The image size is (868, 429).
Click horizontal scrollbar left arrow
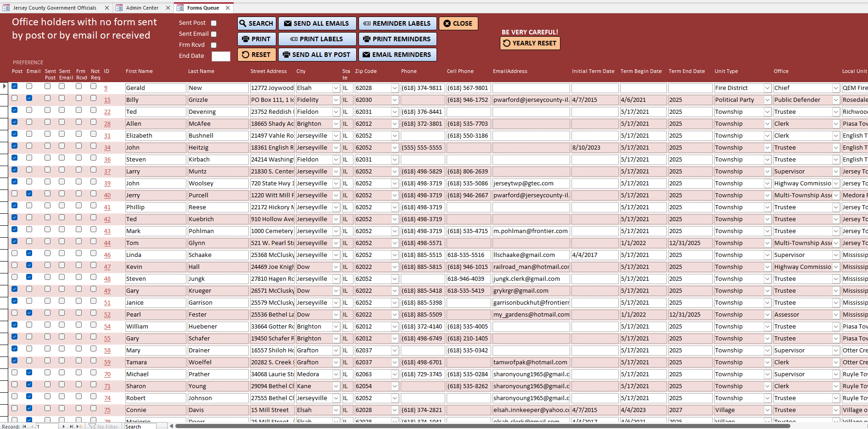point(172,426)
